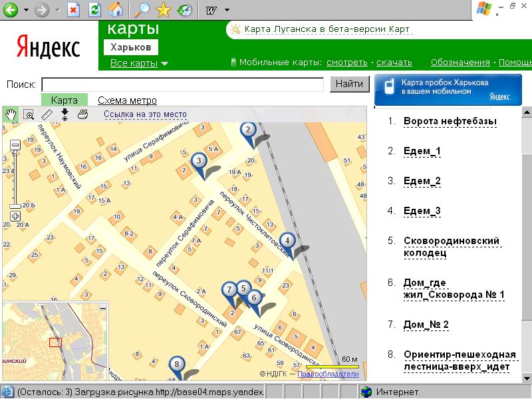Open browser Favorites star icon
Screen dimensions: 532x399
163,10
